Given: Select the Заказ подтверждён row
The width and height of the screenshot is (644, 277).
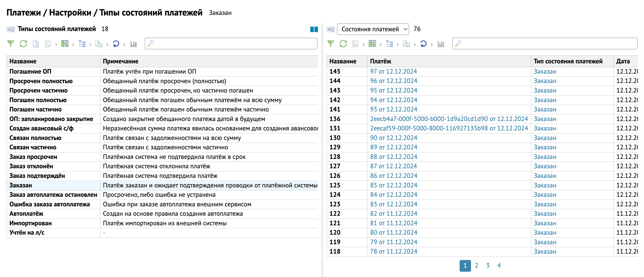Looking at the screenshot, I should (162, 176).
